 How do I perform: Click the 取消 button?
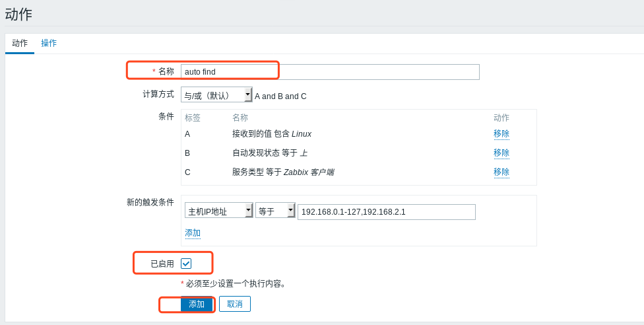(235, 304)
